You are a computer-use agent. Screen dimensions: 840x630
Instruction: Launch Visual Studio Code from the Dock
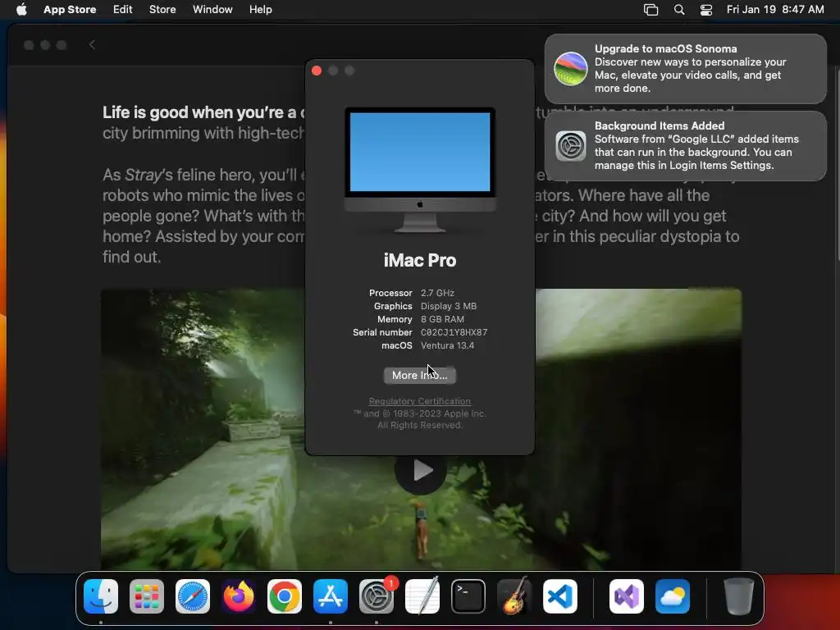(x=559, y=596)
